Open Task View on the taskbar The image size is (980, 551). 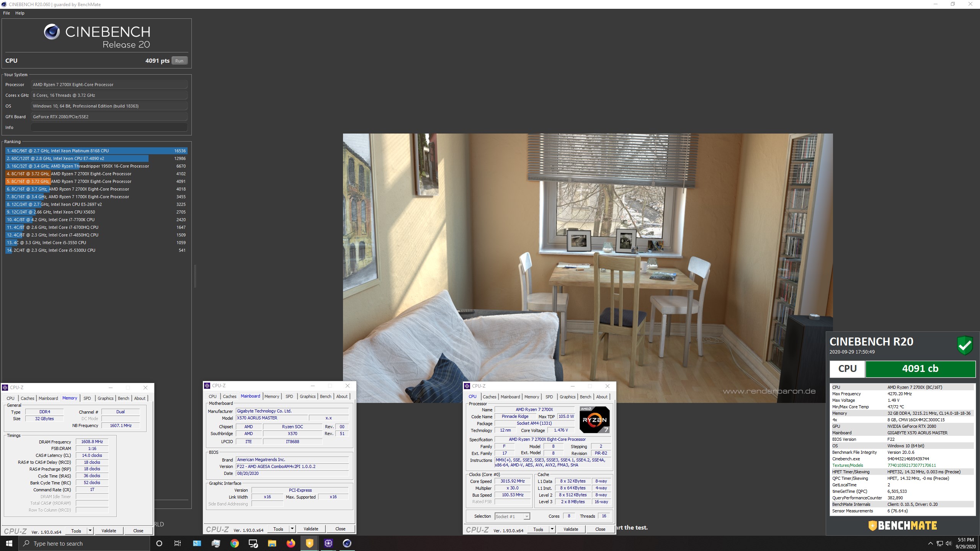178,543
